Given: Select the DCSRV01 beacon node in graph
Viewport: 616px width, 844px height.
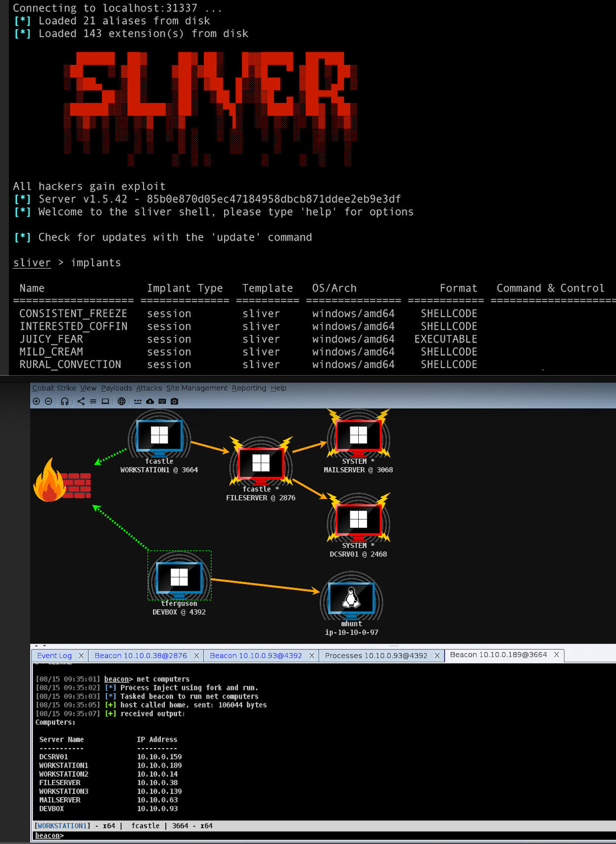Looking at the screenshot, I should (x=358, y=520).
